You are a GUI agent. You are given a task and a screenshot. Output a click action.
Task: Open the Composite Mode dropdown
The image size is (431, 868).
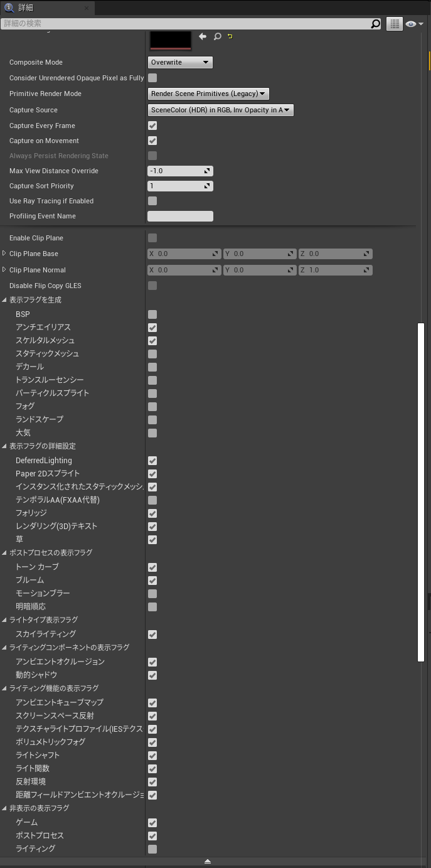[180, 62]
